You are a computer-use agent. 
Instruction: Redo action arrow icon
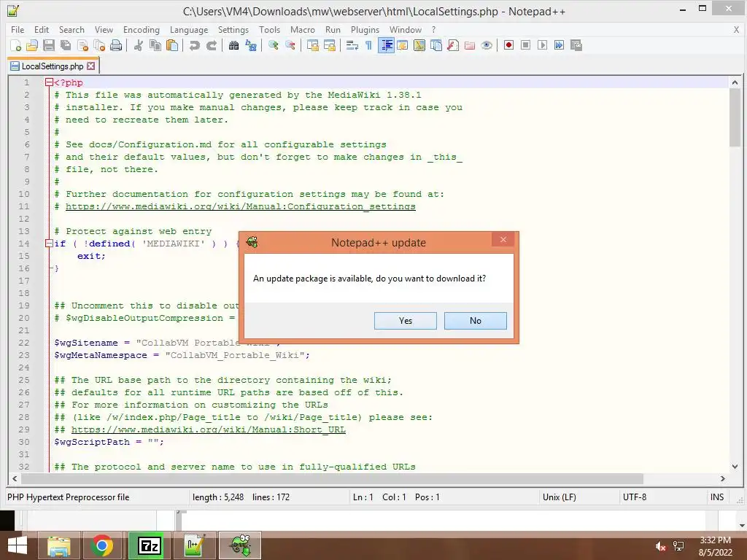pyautogui.click(x=212, y=45)
